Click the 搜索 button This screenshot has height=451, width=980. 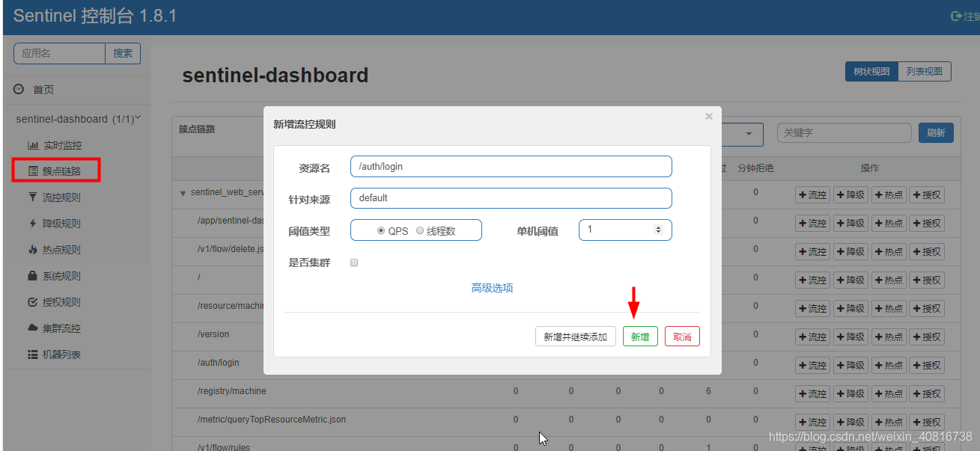coord(123,53)
